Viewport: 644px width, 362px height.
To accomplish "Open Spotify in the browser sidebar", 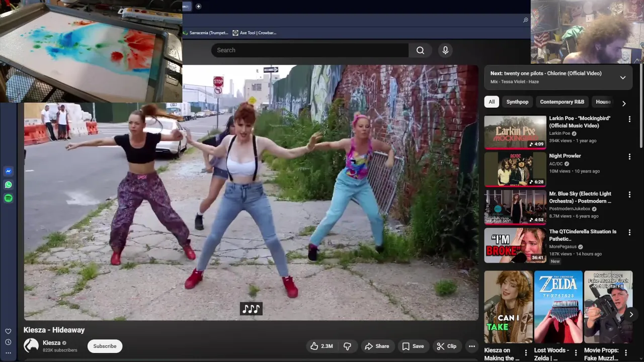I will click(x=8, y=198).
